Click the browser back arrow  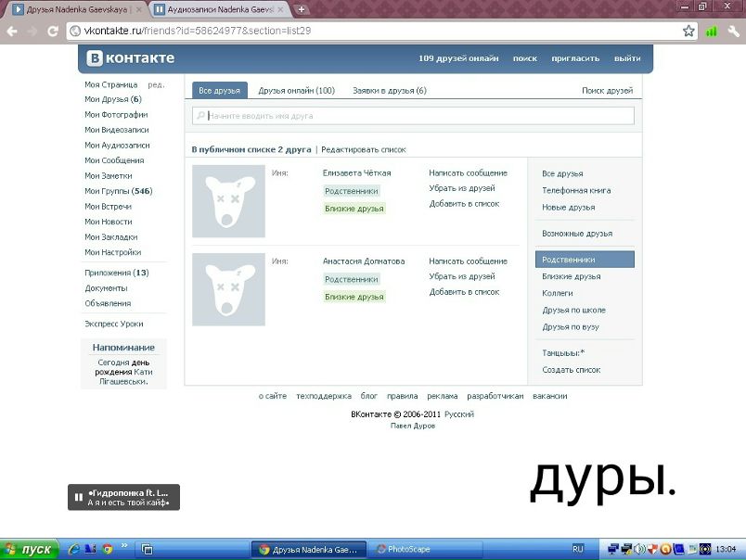click(x=12, y=31)
